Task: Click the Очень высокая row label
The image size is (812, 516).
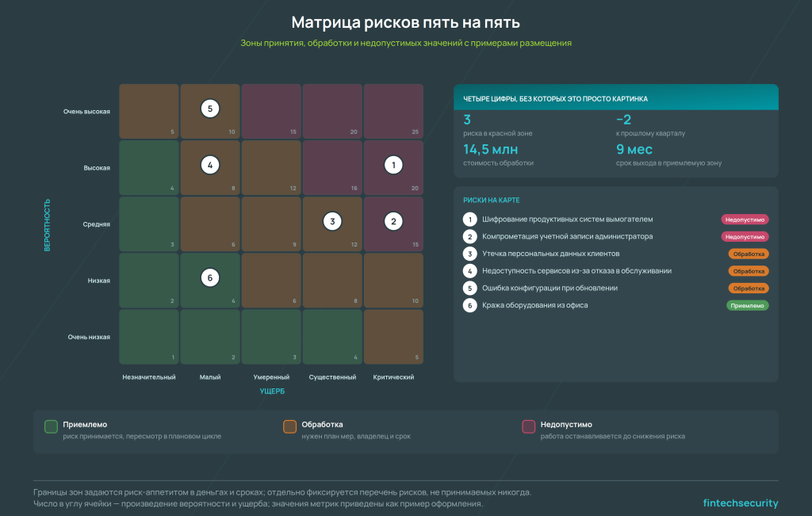Action: (86, 111)
